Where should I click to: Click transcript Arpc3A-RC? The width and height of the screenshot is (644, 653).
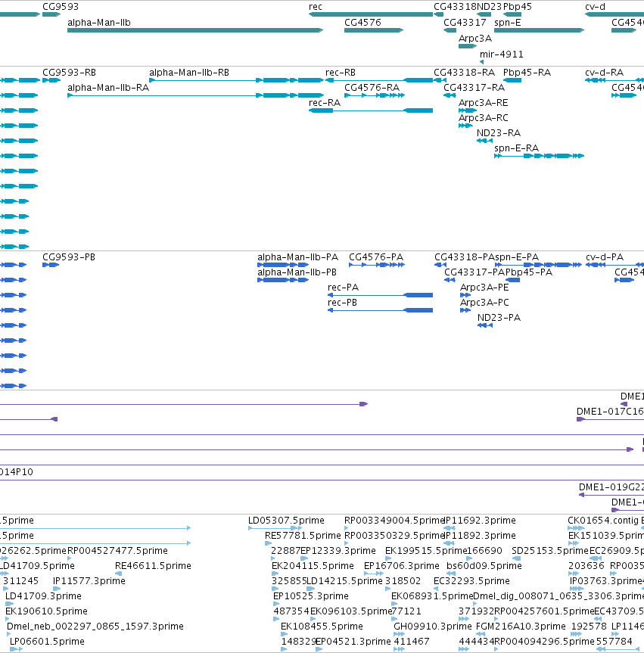point(465,126)
